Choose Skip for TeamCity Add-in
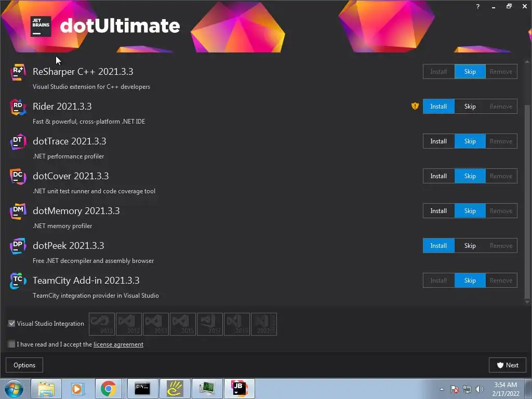532x399 pixels. (470, 281)
